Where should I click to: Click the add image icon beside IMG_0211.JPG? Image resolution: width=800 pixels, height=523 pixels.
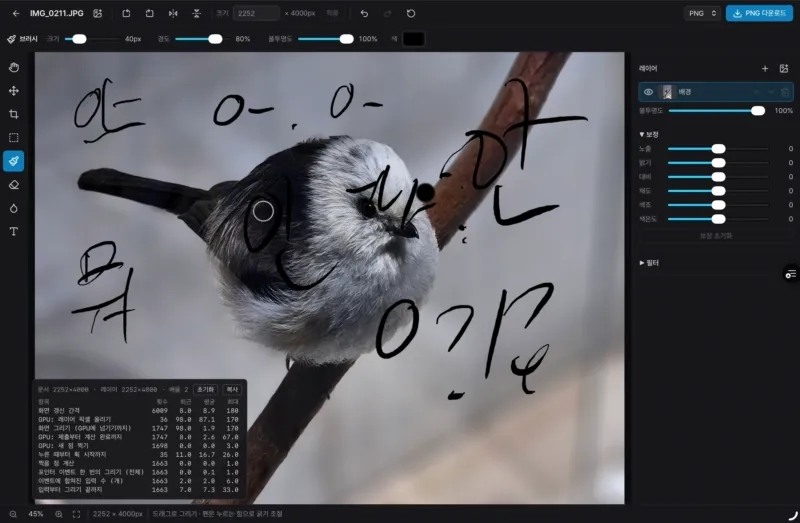[97, 14]
